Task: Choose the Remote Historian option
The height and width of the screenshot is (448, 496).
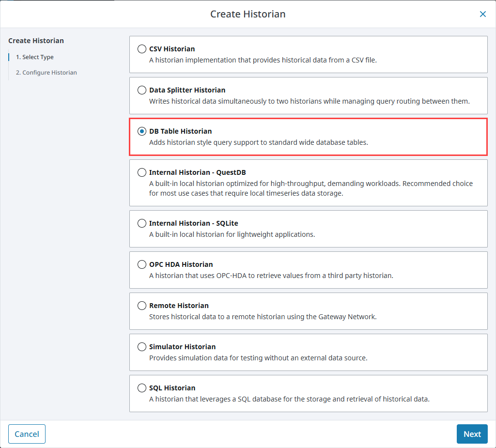Action: tap(141, 305)
